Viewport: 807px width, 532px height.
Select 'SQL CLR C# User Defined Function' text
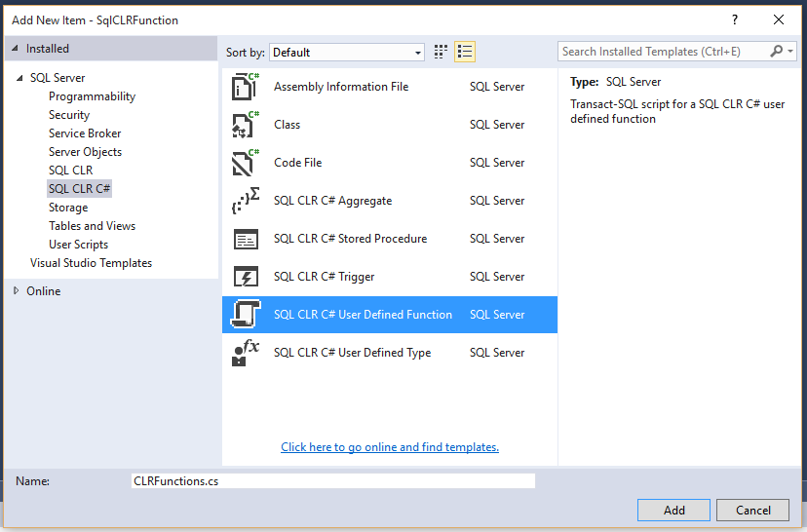pos(363,315)
